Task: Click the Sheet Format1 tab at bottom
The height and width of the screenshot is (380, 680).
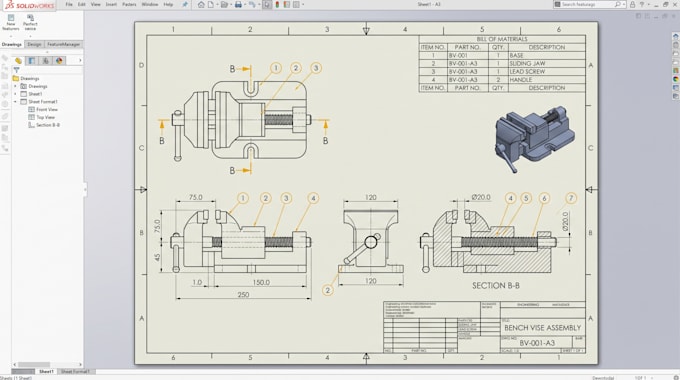Action: pos(75,372)
